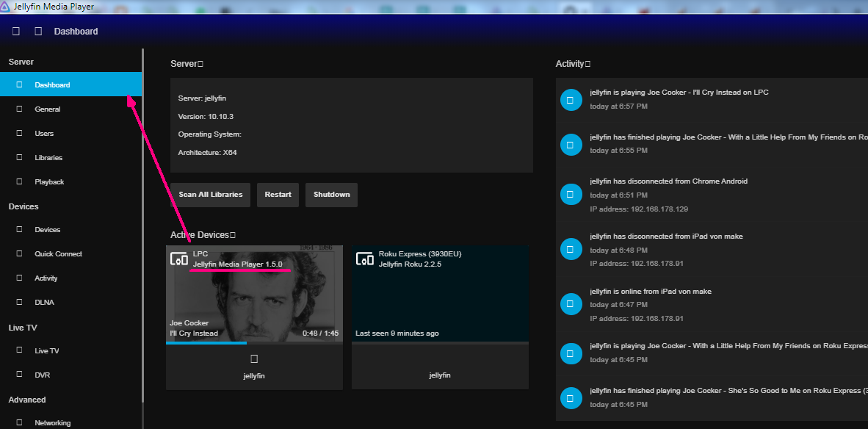The width and height of the screenshot is (868, 429).
Task: Click the Restart server button
Action: [278, 195]
